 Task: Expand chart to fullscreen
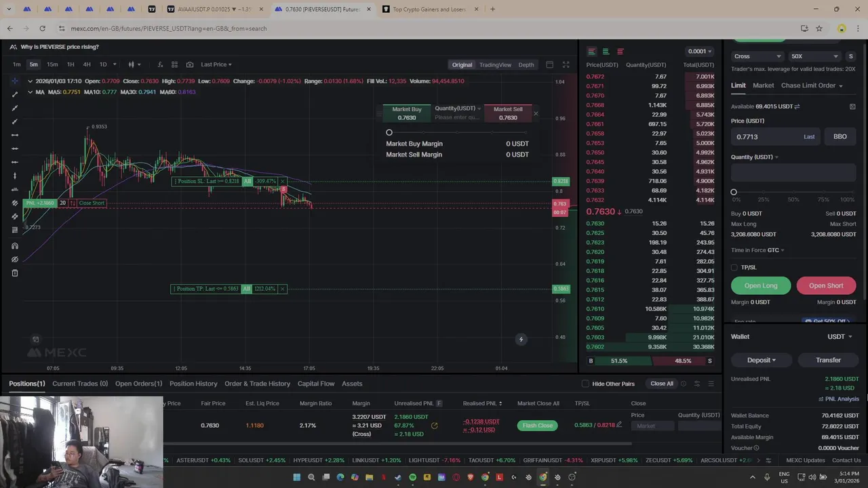point(566,64)
